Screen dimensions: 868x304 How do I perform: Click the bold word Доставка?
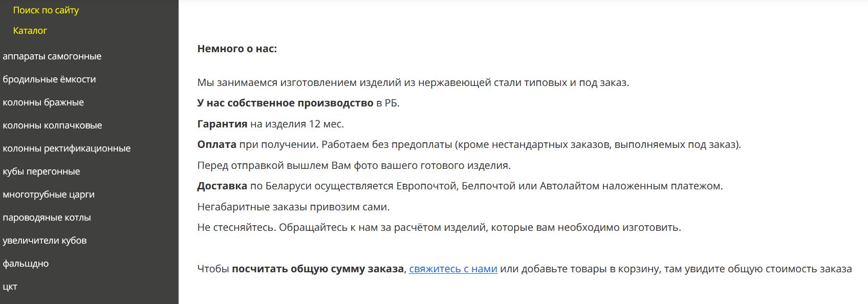(222, 186)
